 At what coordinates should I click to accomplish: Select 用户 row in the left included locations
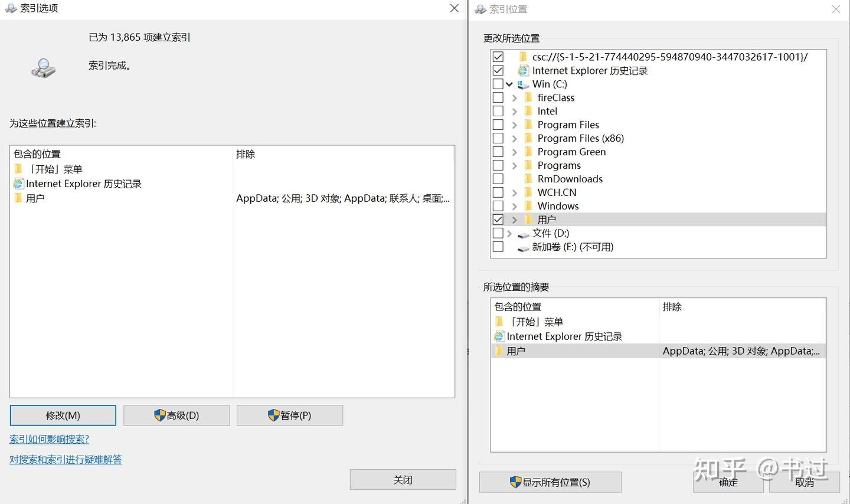click(35, 198)
